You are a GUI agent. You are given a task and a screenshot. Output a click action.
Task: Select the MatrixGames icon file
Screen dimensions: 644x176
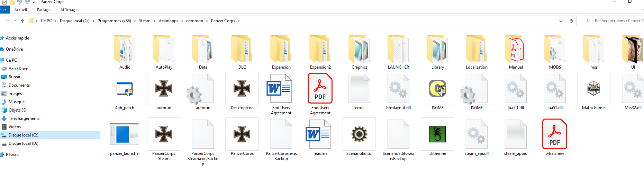click(x=594, y=91)
